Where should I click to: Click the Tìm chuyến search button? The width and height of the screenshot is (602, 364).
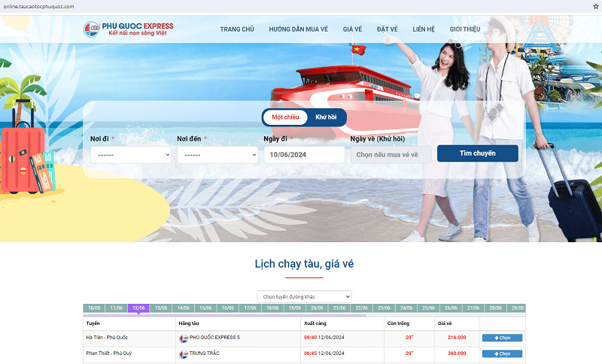click(478, 153)
